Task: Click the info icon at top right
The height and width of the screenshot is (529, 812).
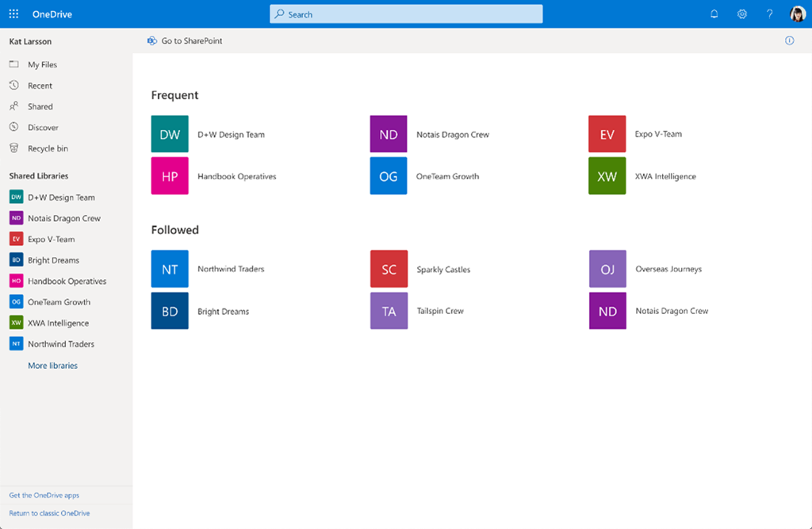Action: [789, 40]
